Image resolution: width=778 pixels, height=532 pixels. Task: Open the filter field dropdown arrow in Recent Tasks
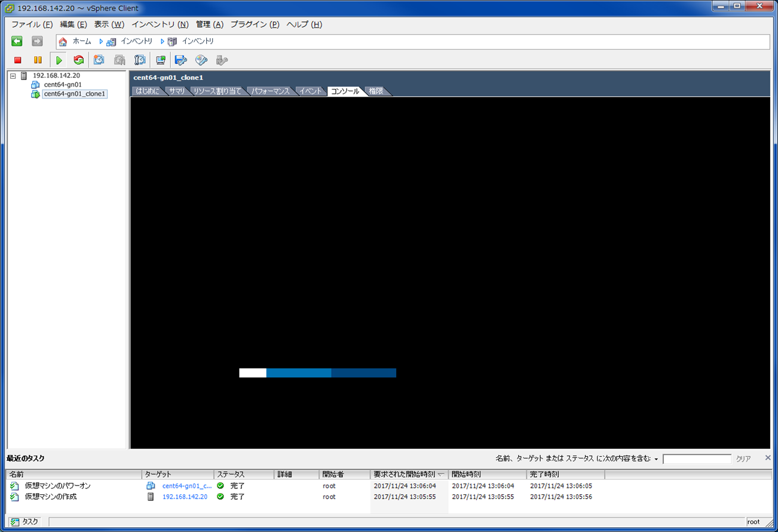pyautogui.click(x=656, y=459)
